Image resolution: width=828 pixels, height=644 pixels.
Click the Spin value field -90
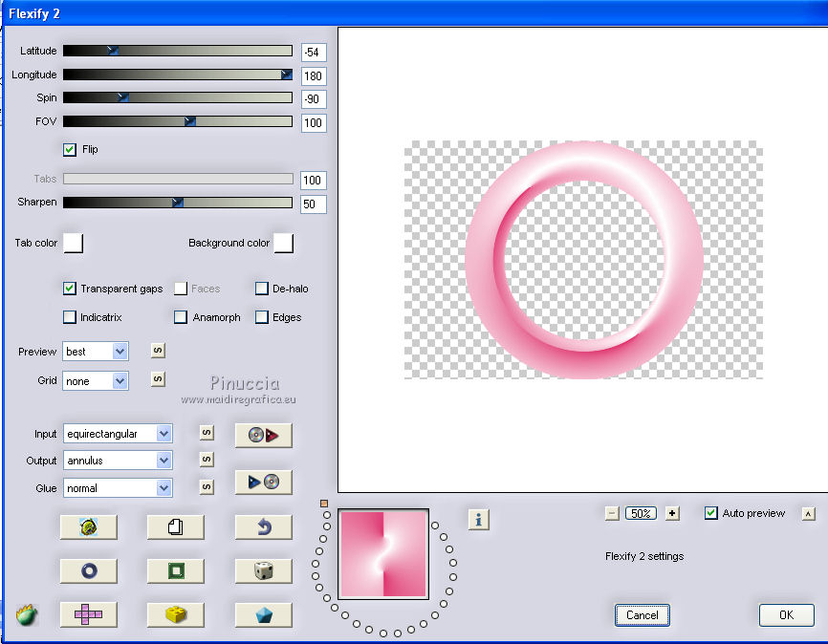pyautogui.click(x=314, y=98)
